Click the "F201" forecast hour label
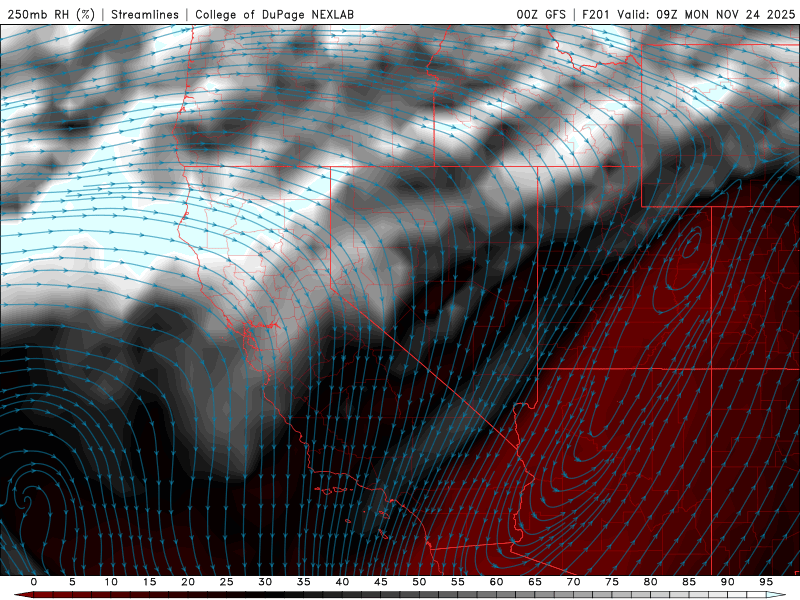 [x=595, y=14]
